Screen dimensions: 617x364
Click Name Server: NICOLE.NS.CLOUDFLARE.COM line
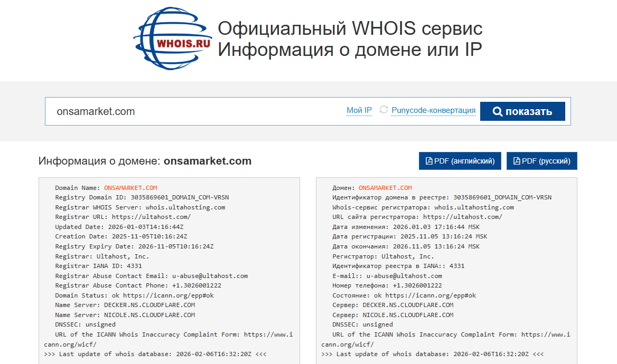point(125,315)
